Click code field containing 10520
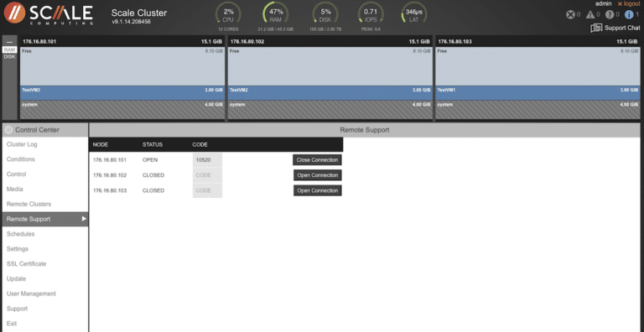 pyautogui.click(x=207, y=160)
